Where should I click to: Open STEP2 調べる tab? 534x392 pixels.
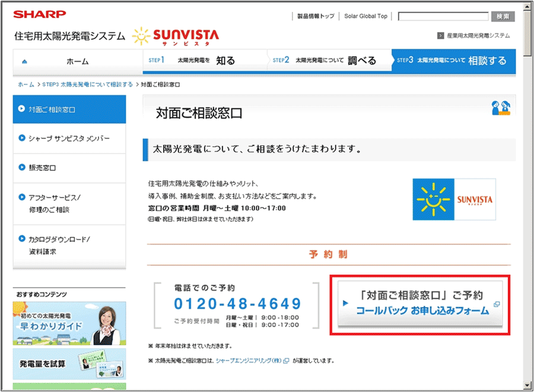pos(329,60)
